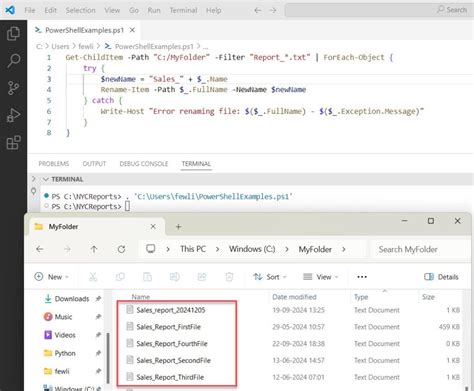Sort files by the Type column header
The height and width of the screenshot is (391, 474).
pos(361,297)
